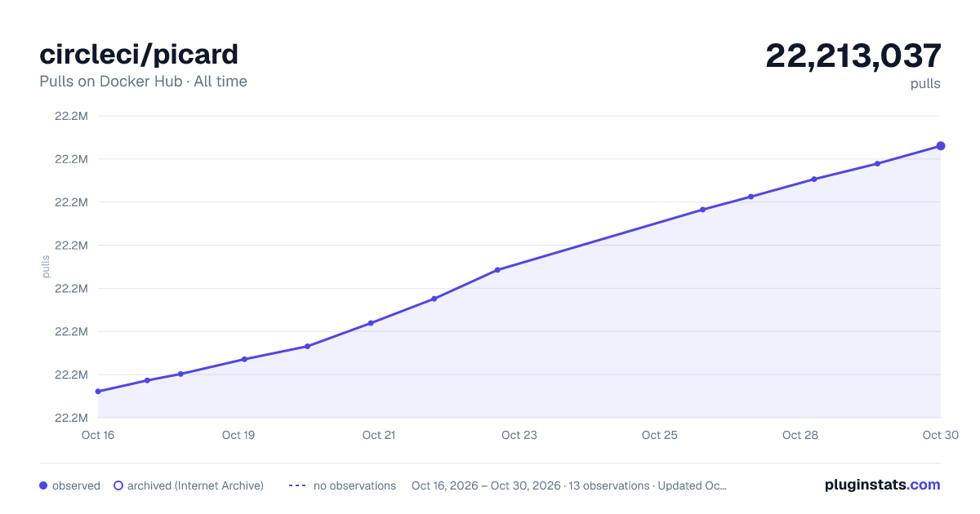Viewport: 980px width, 514px height.
Task: Click the Oct 21 x-axis label
Action: pos(379,435)
